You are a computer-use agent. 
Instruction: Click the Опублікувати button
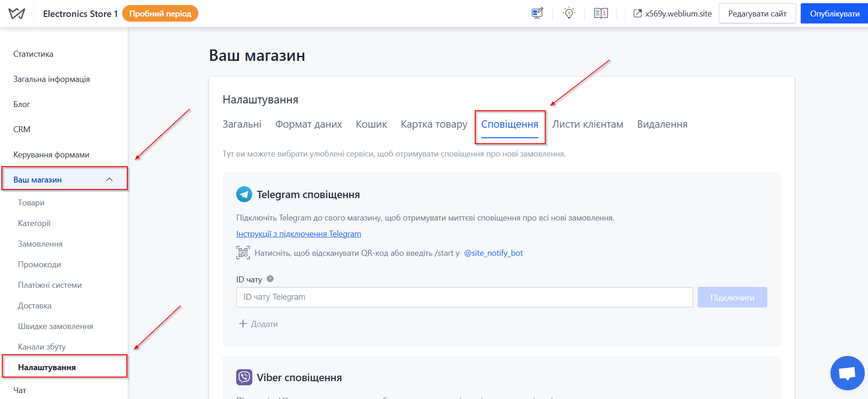pyautogui.click(x=835, y=14)
